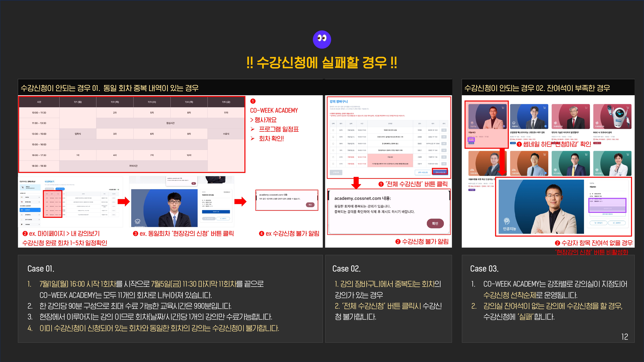Image resolution: width=644 pixels, height=362 pixels.
Task: Expand 기본 정보 sidebar item chevron
Action: click(x=39, y=197)
